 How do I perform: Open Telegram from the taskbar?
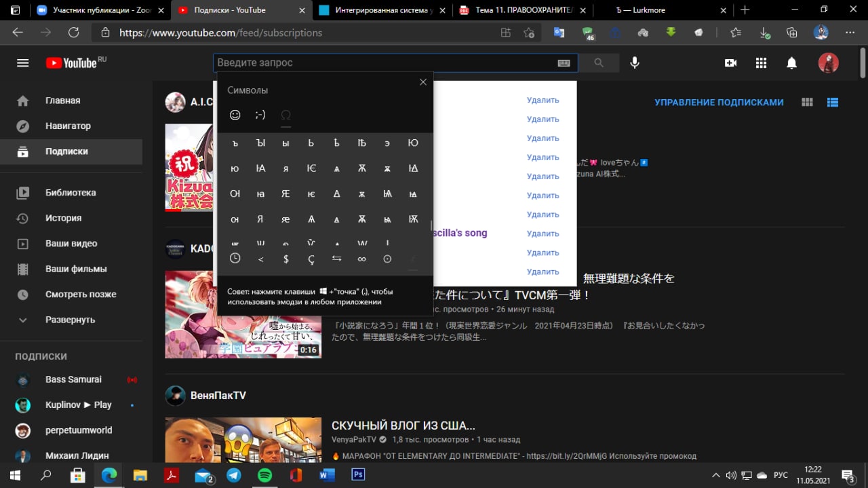click(x=233, y=475)
